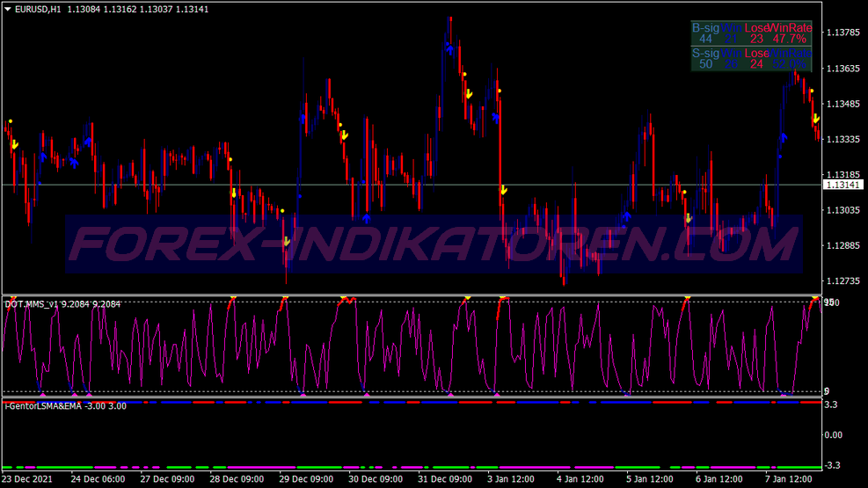Click the blue buy arrow above 30 Dec 09:00

(x=366, y=217)
